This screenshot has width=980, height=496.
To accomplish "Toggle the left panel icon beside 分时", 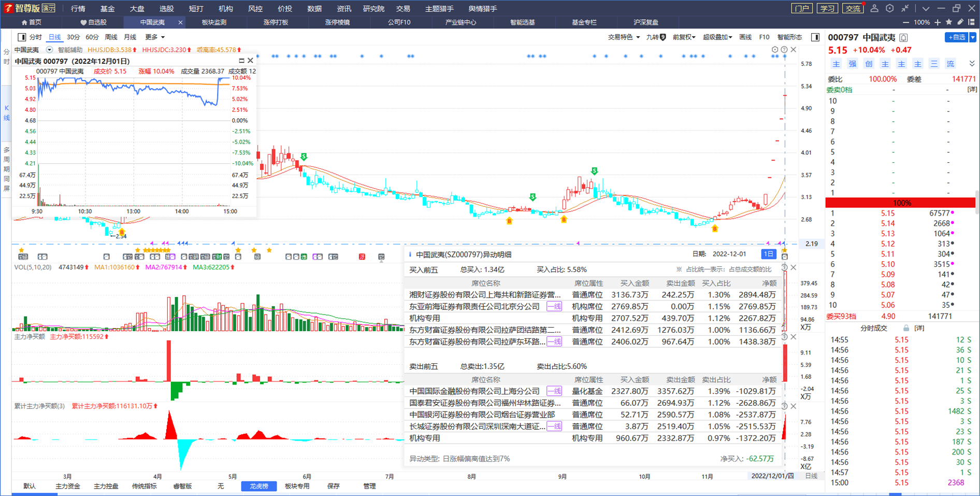I will point(22,37).
